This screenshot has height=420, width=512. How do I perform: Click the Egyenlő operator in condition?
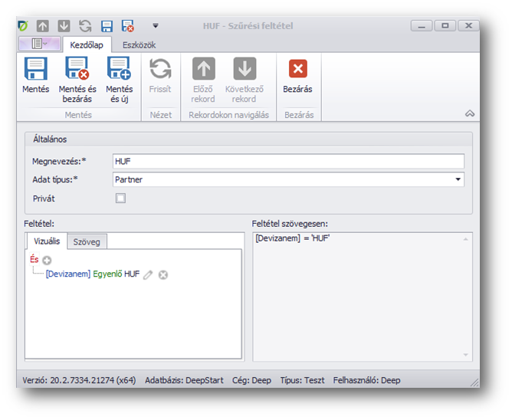click(107, 274)
